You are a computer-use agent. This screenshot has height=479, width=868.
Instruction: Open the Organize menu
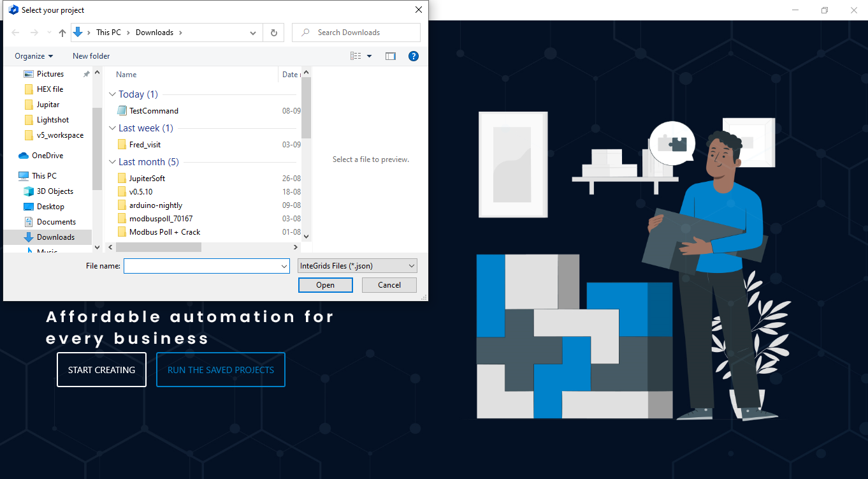coord(34,56)
